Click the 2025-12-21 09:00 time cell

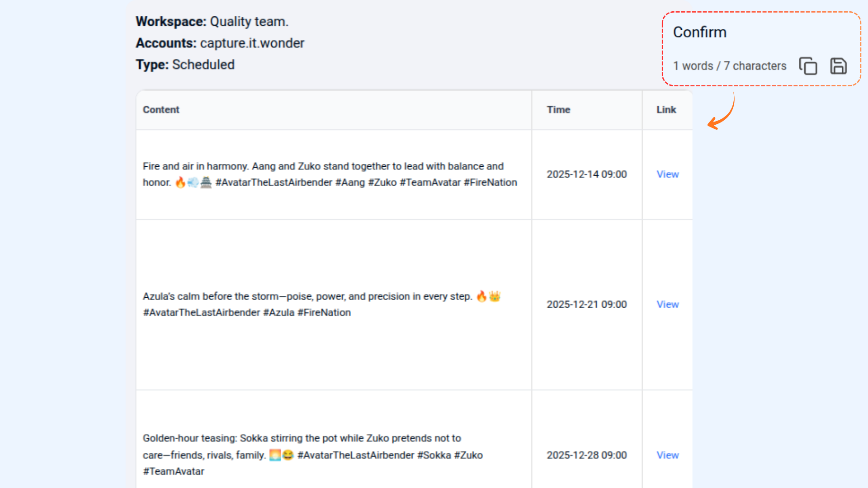pos(586,305)
